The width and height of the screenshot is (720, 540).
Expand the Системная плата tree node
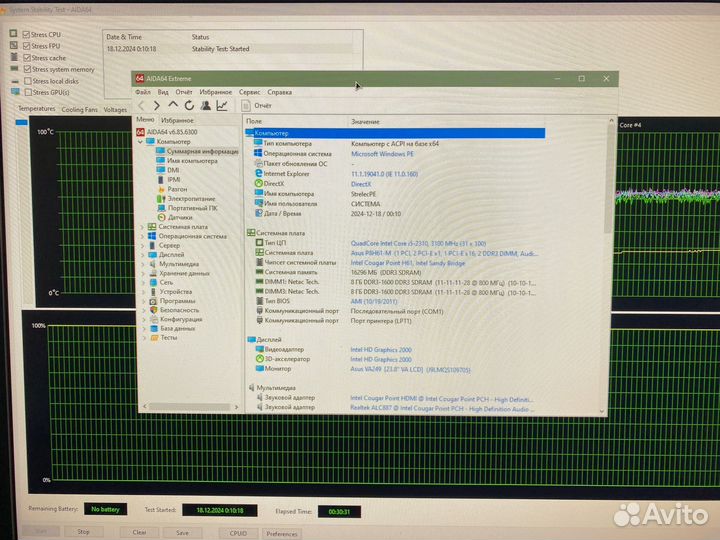142,227
